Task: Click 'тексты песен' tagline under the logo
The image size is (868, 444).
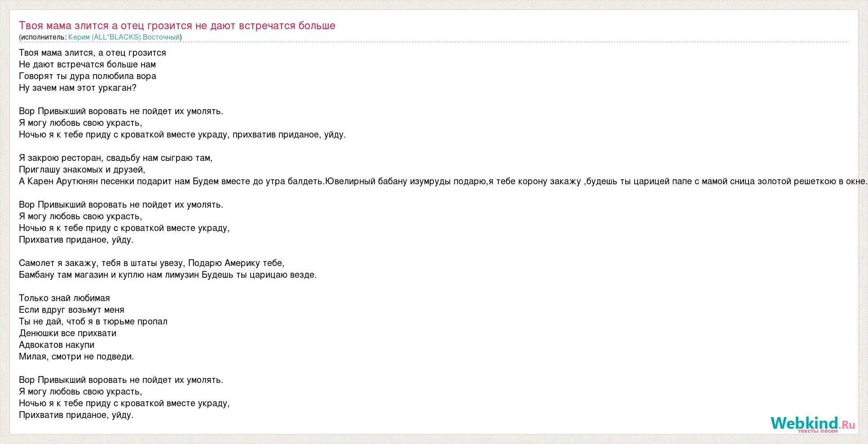Action: pos(817,431)
